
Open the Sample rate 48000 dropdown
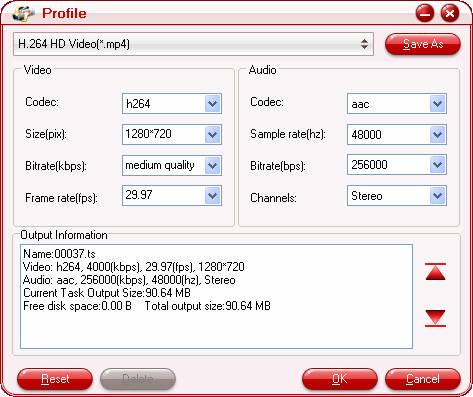(x=397, y=134)
